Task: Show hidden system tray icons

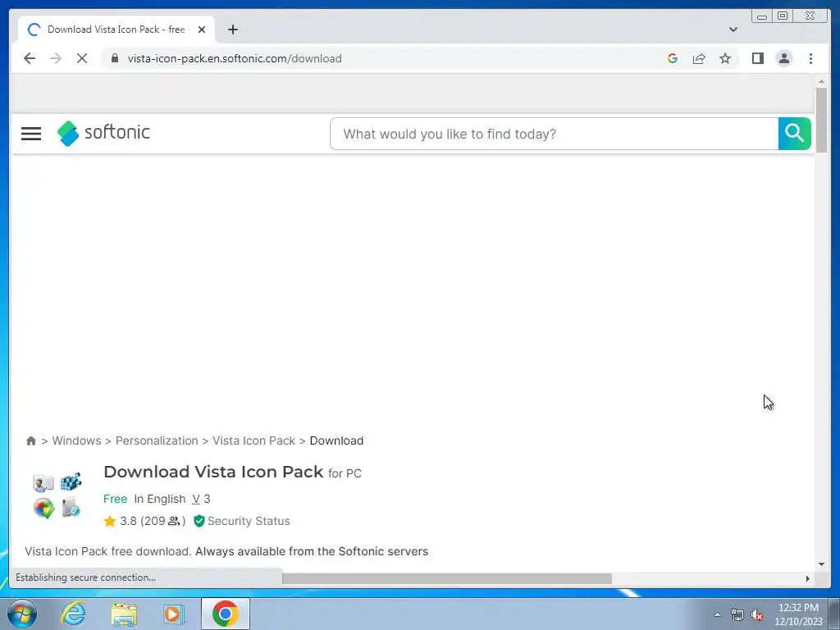Action: pos(717,614)
